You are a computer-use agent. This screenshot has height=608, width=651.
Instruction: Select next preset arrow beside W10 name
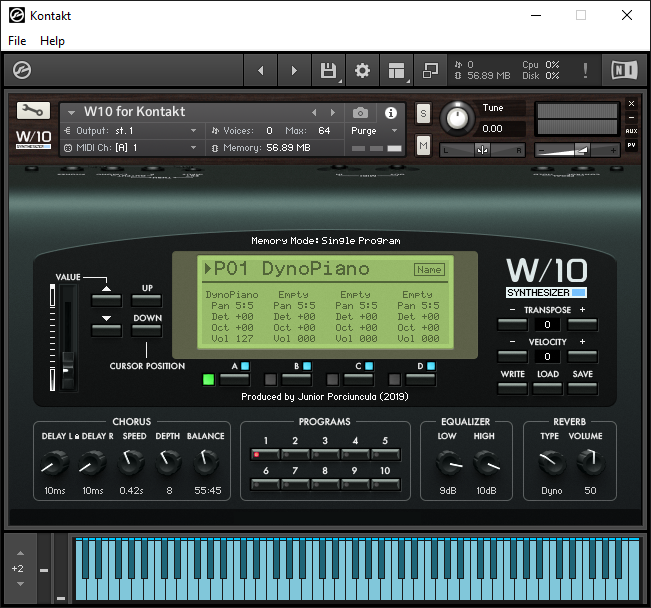click(x=333, y=113)
